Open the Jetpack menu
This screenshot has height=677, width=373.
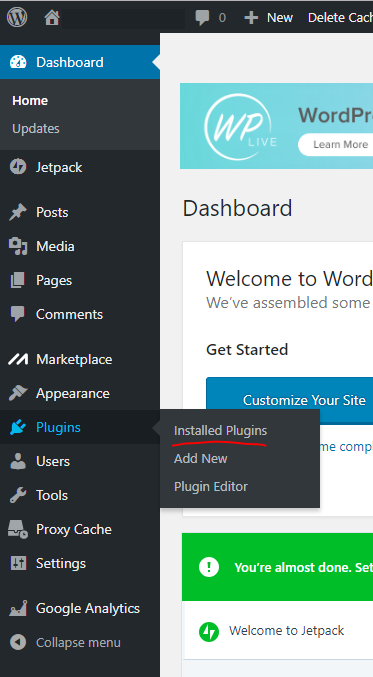pyautogui.click(x=80, y=167)
